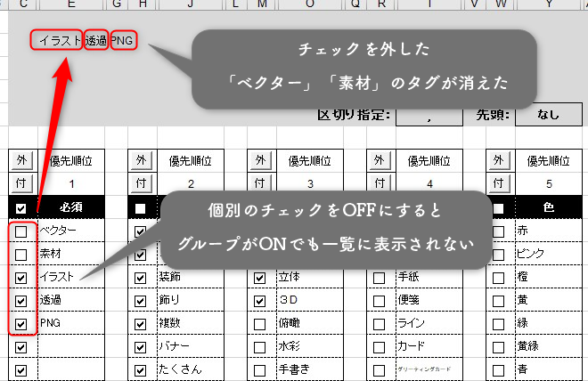Image resolution: width=588 pixels, height=381 pixels.
Task: Check the 水彩 checkbox
Action: click(x=259, y=347)
